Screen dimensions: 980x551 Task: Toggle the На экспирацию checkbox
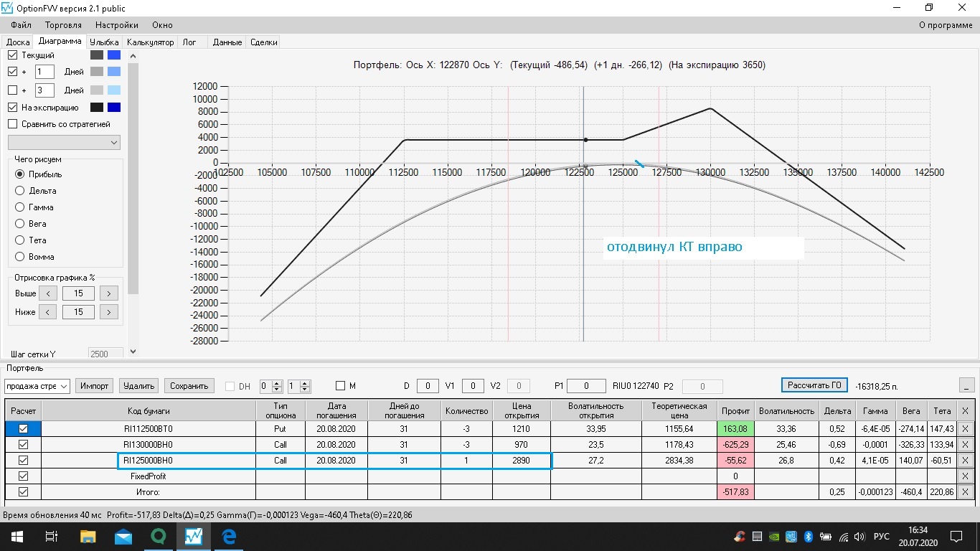point(12,108)
